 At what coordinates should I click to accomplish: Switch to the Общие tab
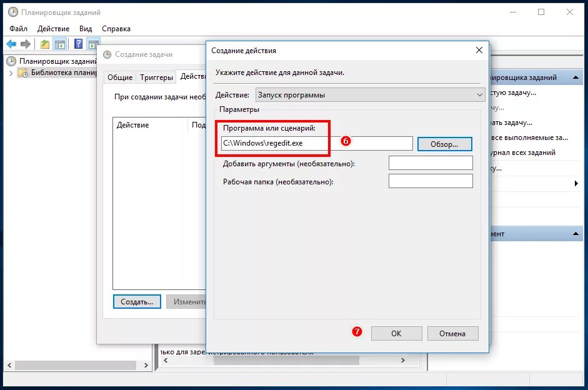click(x=120, y=77)
